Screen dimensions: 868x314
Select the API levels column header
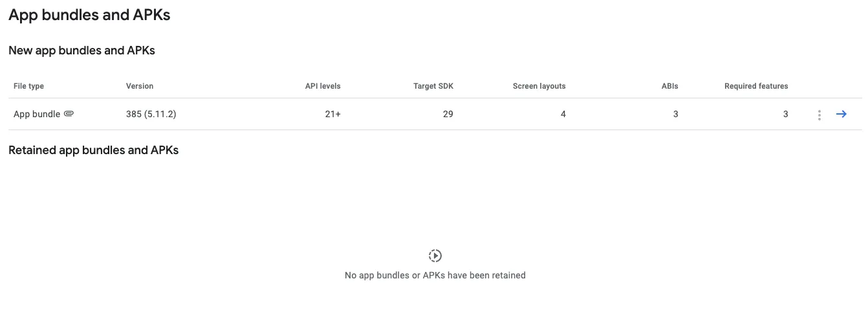323,86
